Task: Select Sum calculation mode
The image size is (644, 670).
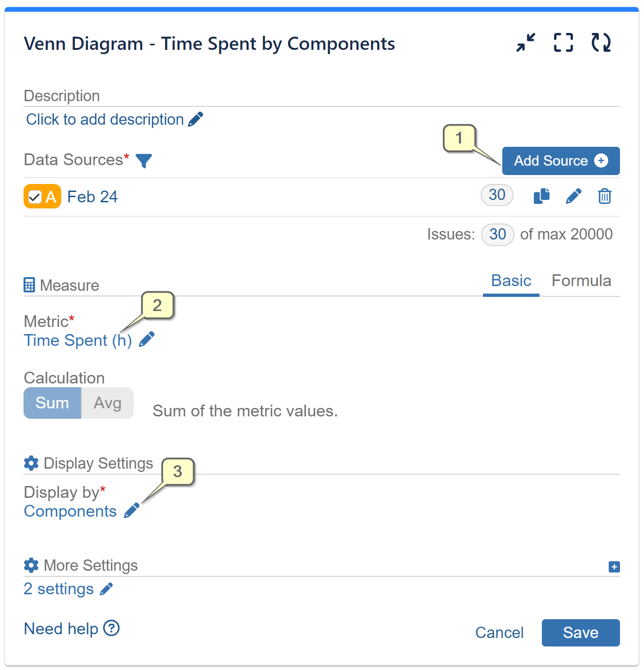Action: pyautogui.click(x=52, y=403)
